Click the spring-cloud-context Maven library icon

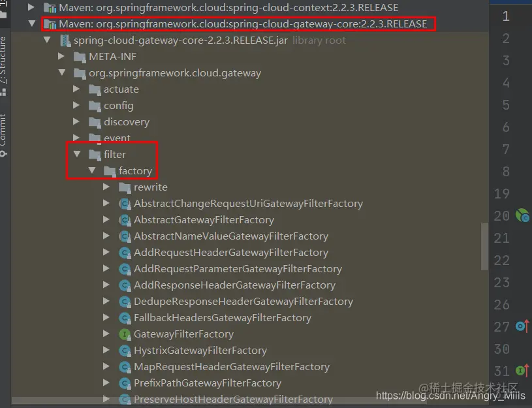tap(50, 8)
